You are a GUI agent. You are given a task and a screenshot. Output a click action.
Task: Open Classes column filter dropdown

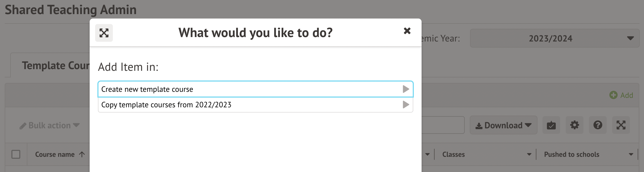(x=529, y=154)
